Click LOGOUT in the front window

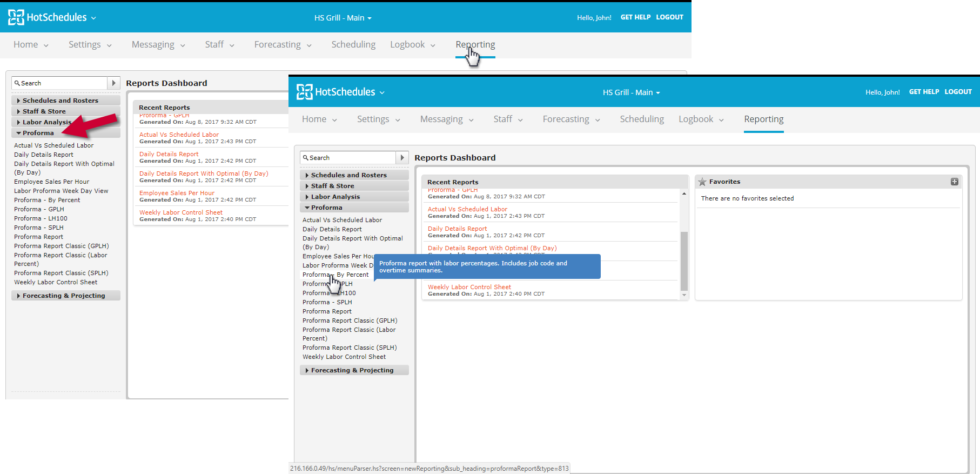click(958, 92)
